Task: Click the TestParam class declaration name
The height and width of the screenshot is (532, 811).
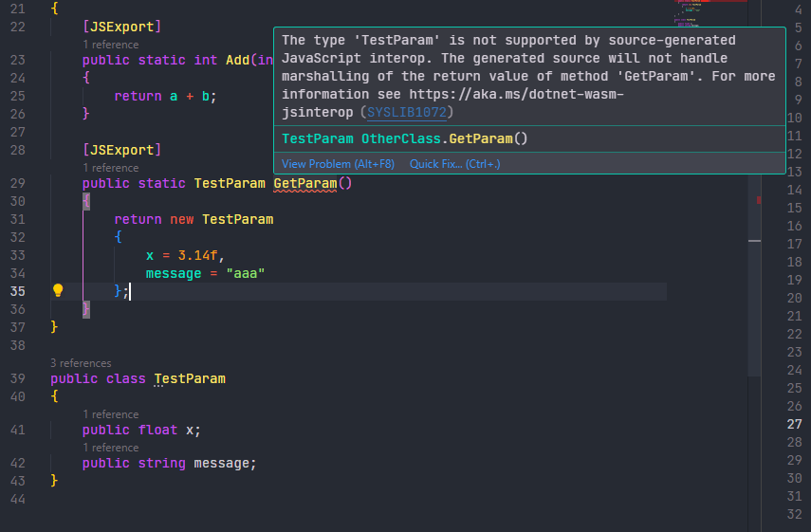Action: (x=190, y=378)
